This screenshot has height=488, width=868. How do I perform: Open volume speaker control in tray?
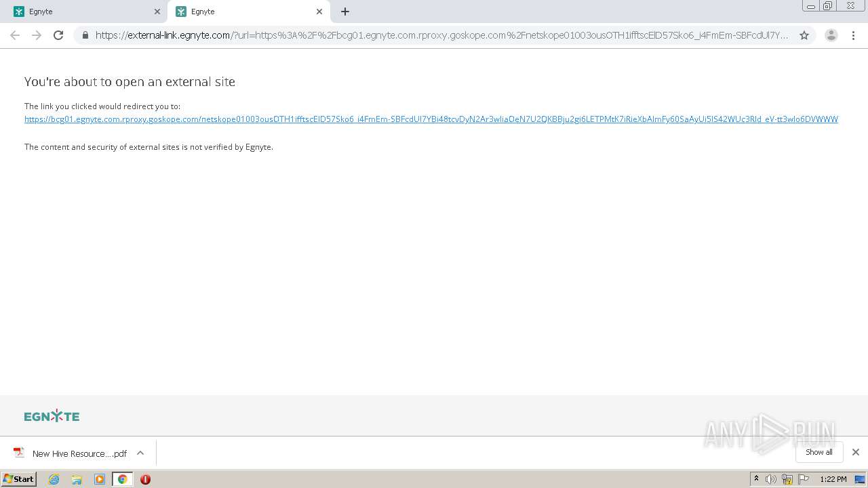771,479
